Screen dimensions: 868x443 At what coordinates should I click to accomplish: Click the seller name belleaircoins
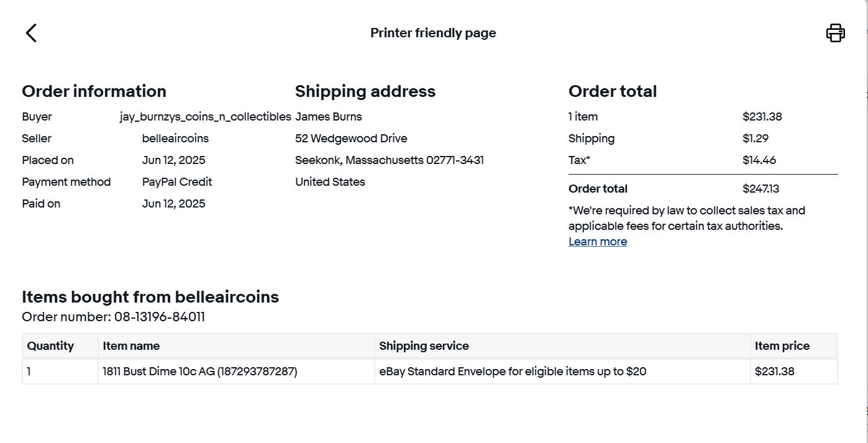pyautogui.click(x=175, y=139)
